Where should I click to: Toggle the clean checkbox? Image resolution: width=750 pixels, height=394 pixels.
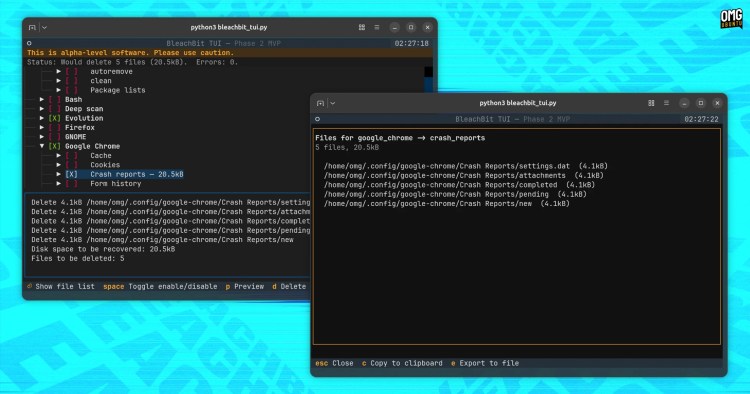point(72,81)
